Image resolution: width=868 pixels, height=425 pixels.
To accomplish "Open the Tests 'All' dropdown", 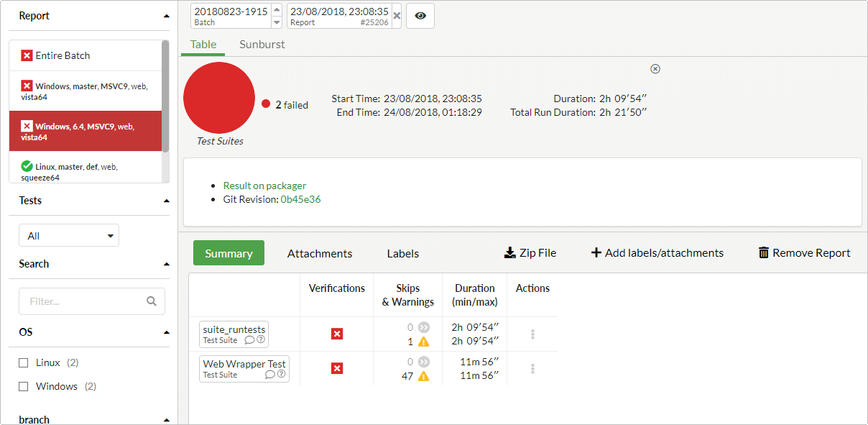I will point(69,236).
